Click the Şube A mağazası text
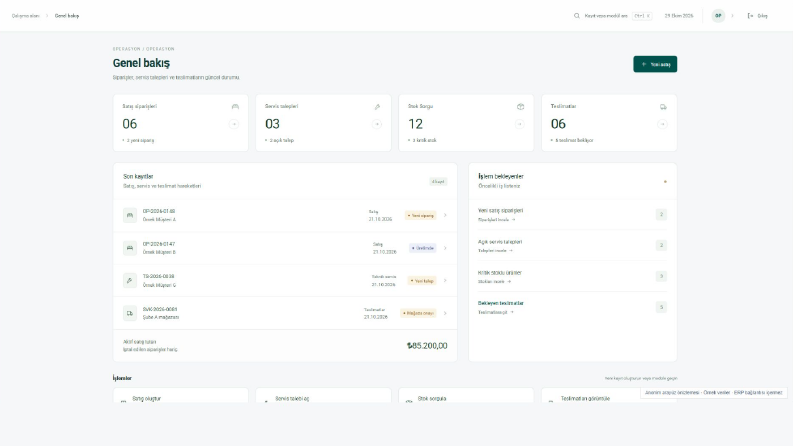The height and width of the screenshot is (446, 793). click(x=161, y=318)
